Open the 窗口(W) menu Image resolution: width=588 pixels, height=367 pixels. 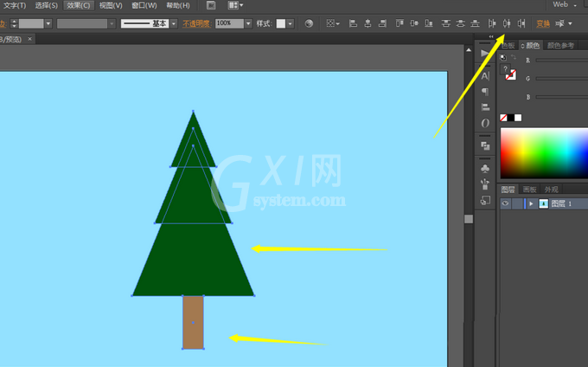coord(144,6)
